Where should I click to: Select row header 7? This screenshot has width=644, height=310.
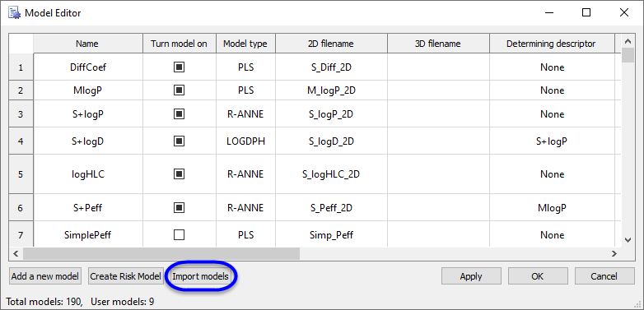[21, 235]
